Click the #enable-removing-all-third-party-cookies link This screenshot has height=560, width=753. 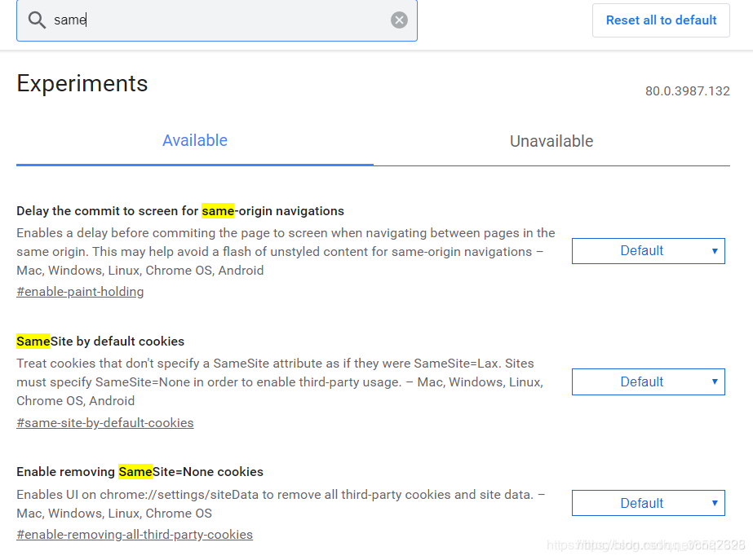[135, 534]
